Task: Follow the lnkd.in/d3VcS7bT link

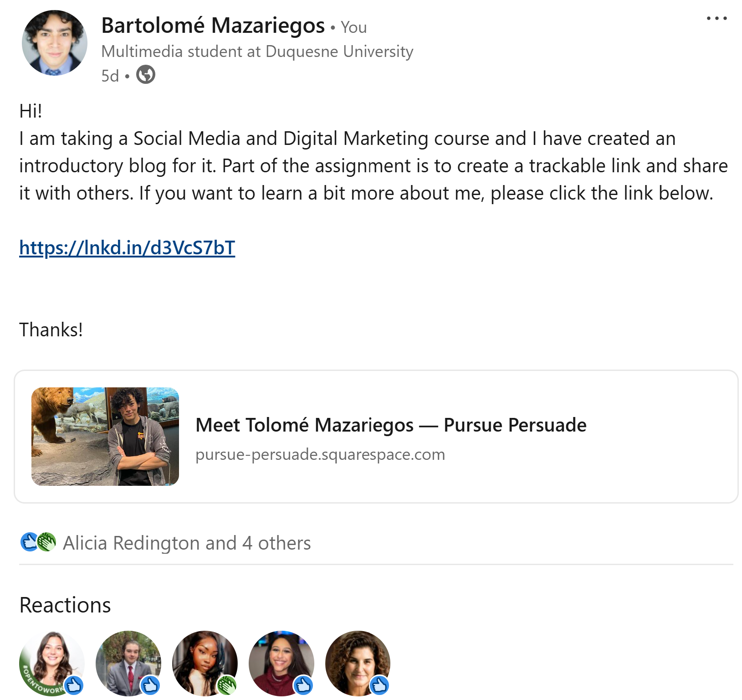Action: pyautogui.click(x=127, y=248)
